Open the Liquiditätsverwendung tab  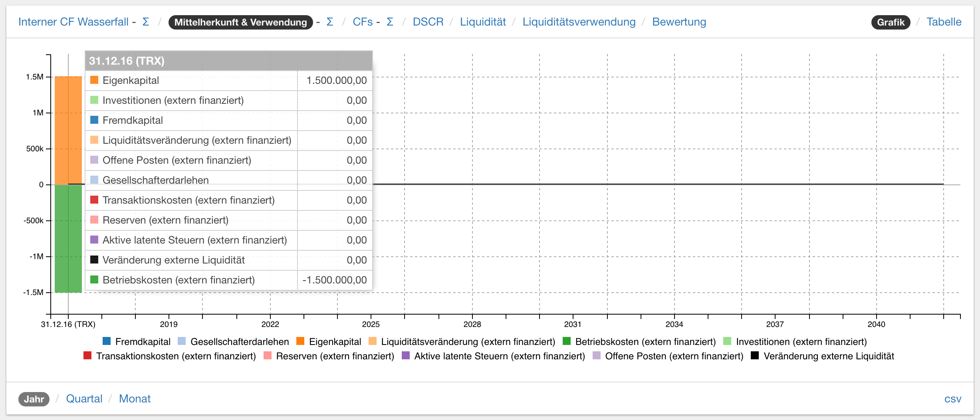tap(579, 22)
